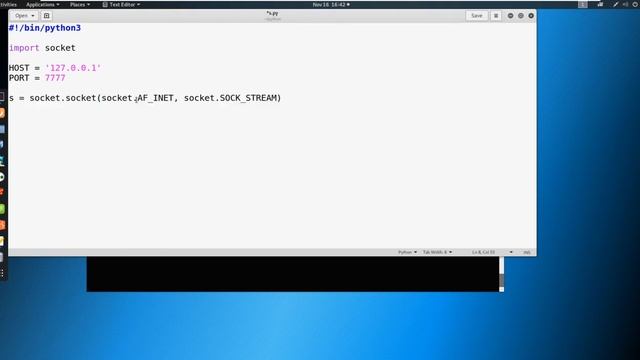The height and width of the screenshot is (360, 640).
Task: Open the Text Editor app menu
Action: [121, 4]
